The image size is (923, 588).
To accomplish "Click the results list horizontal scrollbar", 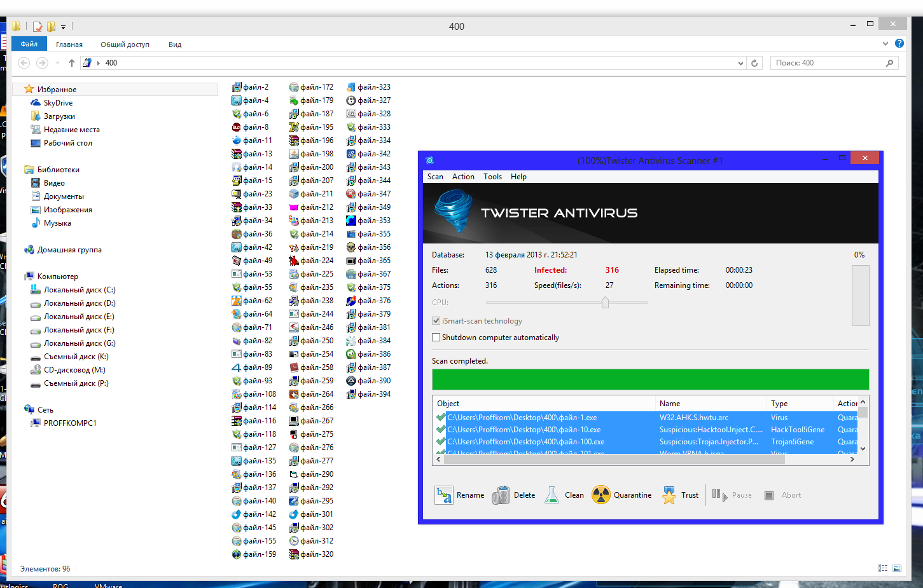I will tap(613, 459).
